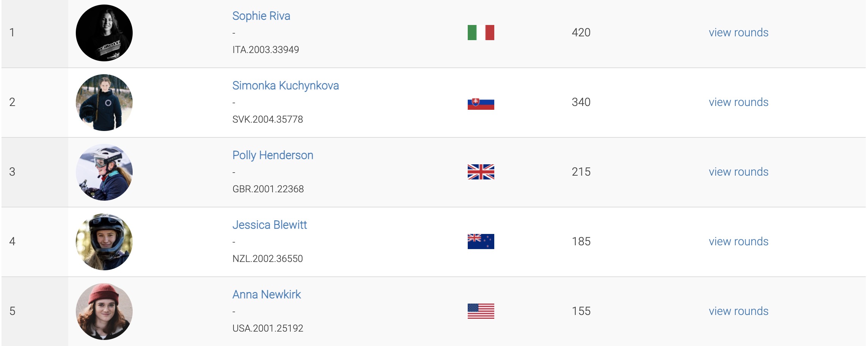Image resolution: width=868 pixels, height=346 pixels.
Task: Open Sophie Riva's rider name link
Action: click(x=261, y=16)
